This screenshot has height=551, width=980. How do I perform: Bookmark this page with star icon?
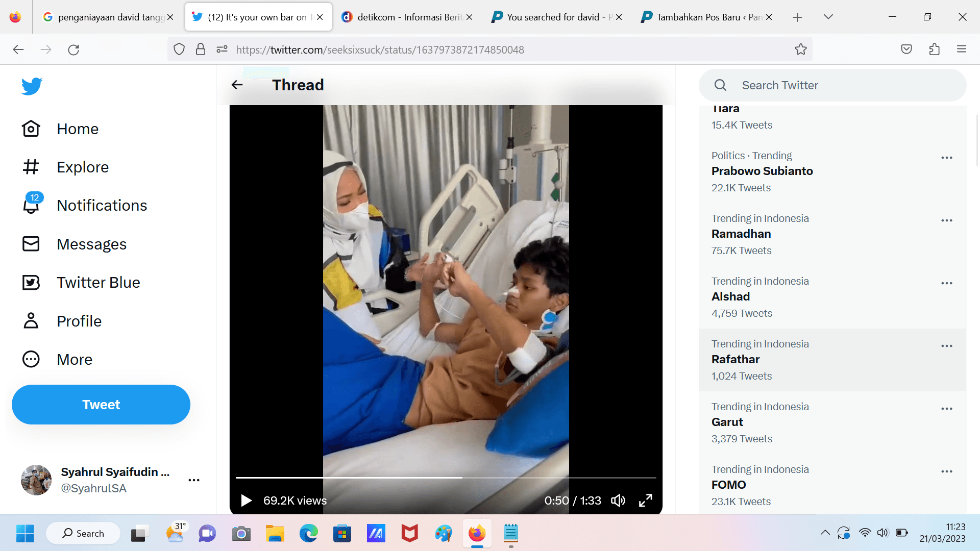coord(801,49)
